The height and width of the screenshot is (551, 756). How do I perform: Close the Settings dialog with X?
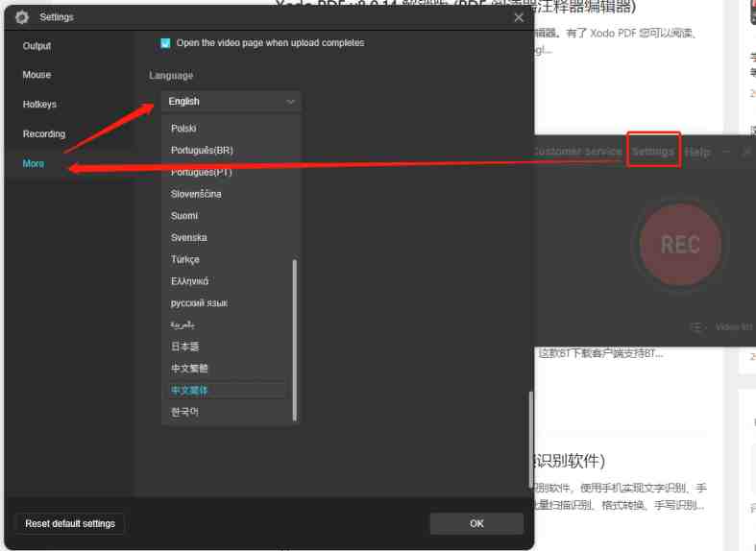coord(519,17)
